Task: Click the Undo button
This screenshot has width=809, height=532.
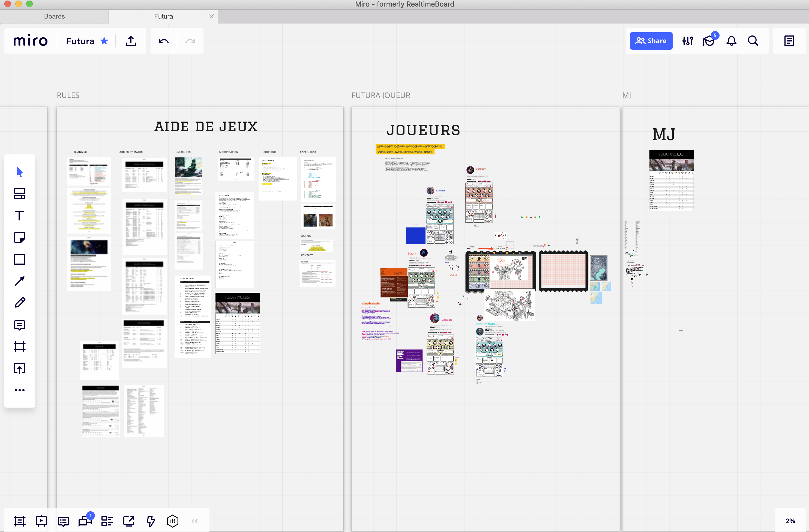Action: (163, 41)
